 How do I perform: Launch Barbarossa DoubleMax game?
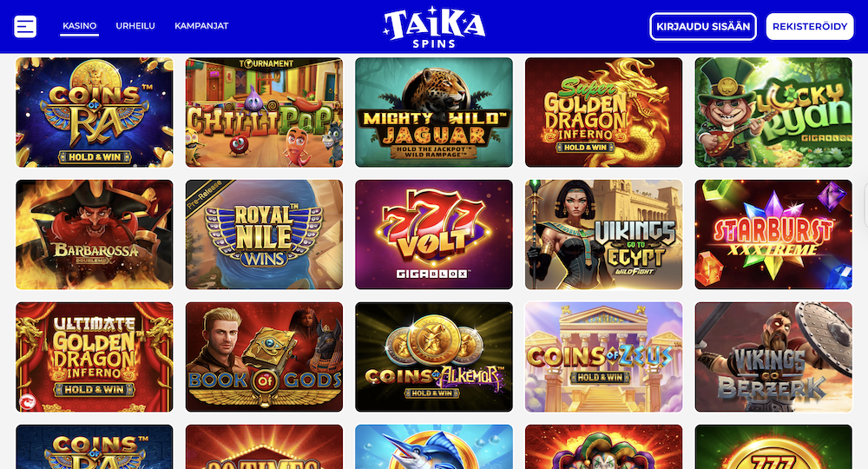94,234
